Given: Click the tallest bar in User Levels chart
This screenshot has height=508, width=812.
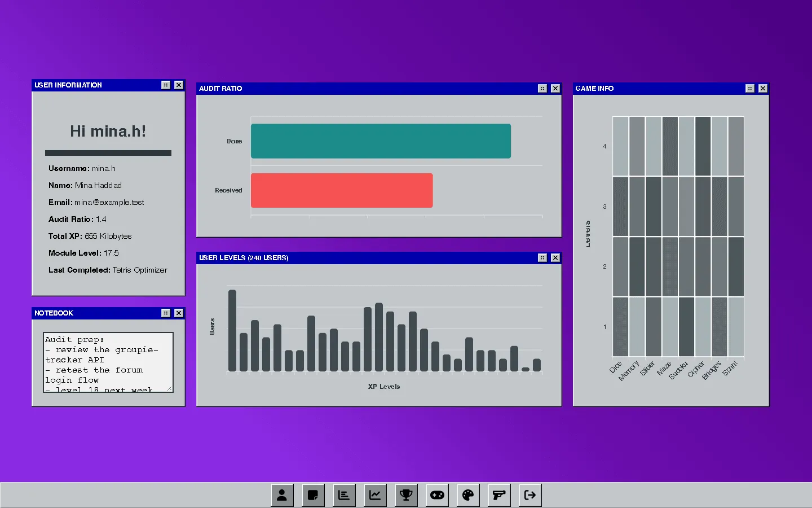Looking at the screenshot, I should tap(232, 331).
